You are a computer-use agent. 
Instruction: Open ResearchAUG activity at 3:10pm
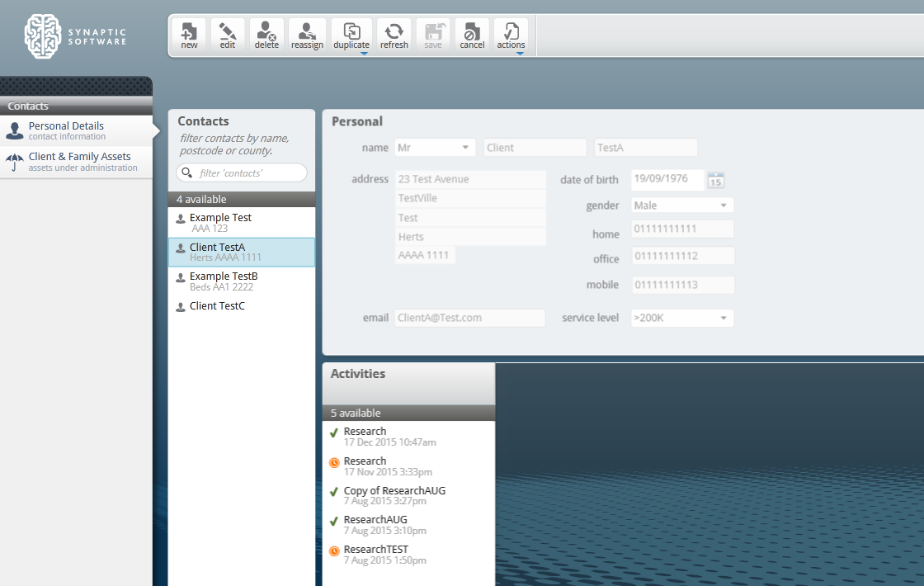point(409,525)
